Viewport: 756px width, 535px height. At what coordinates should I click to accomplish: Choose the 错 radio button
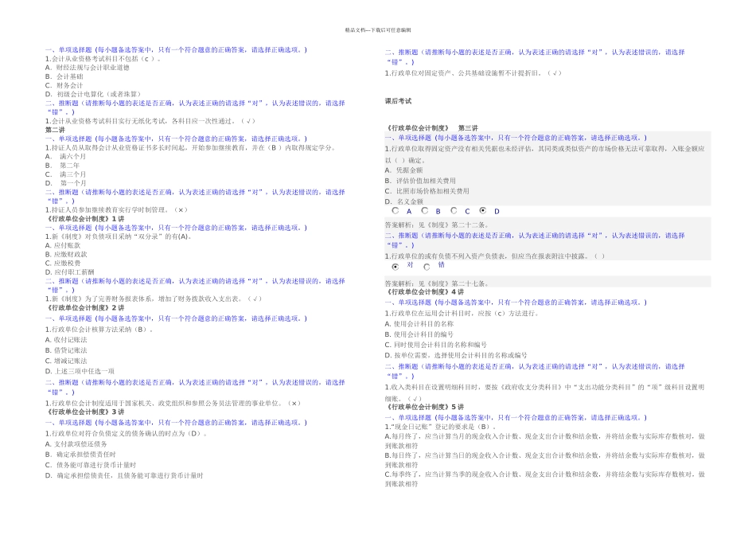click(427, 267)
